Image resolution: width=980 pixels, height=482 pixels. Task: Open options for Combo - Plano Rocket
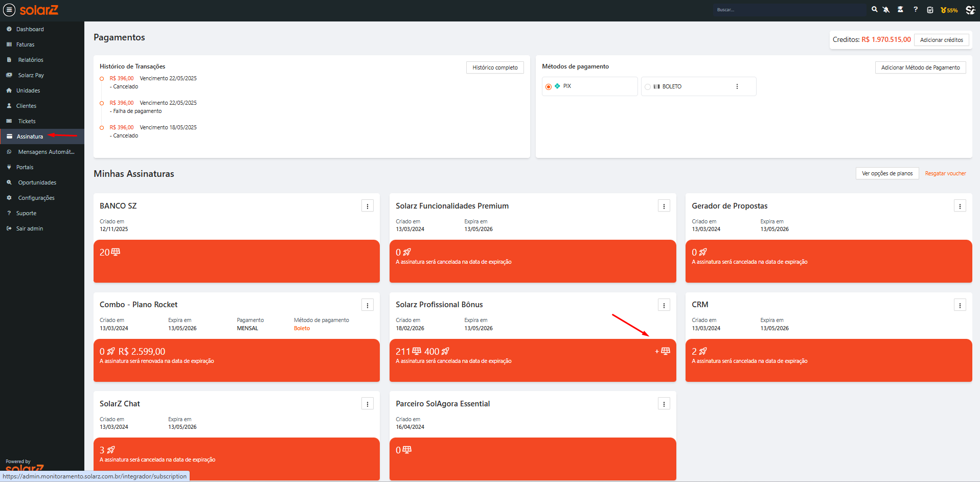[368, 305]
